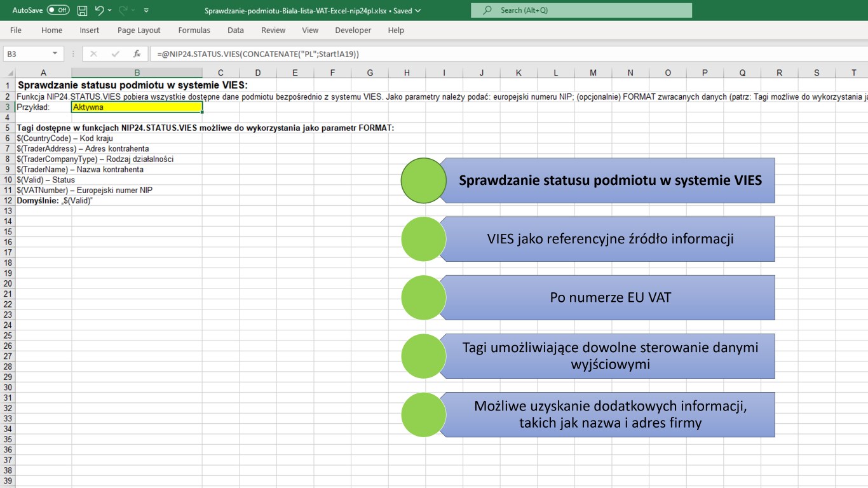868x488 pixels.
Task: Select row 1 header
Action: [8, 85]
